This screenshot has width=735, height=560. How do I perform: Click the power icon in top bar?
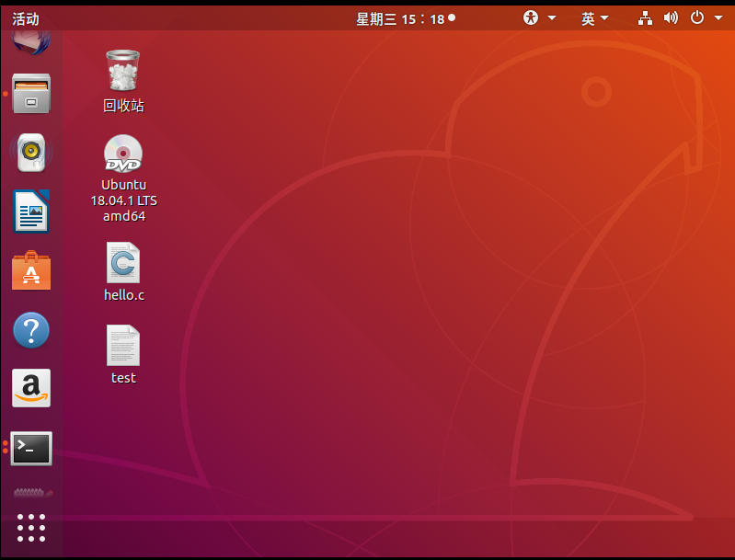pos(697,17)
